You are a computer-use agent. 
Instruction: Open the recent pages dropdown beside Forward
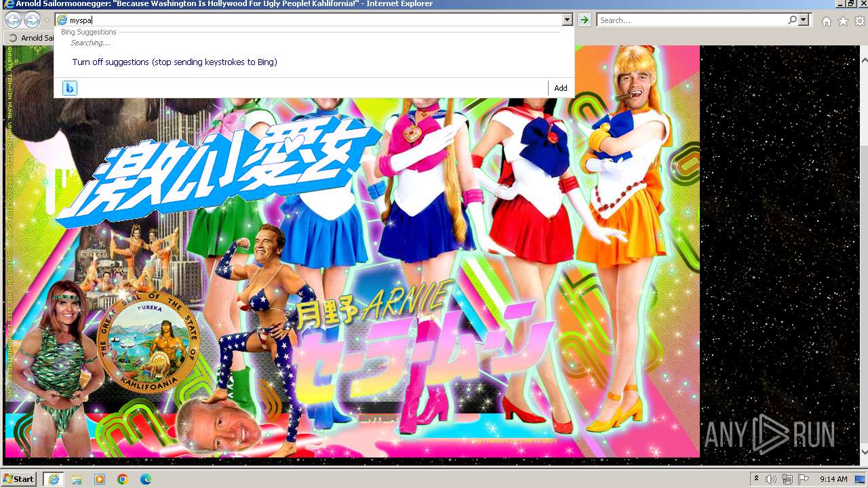pos(47,20)
